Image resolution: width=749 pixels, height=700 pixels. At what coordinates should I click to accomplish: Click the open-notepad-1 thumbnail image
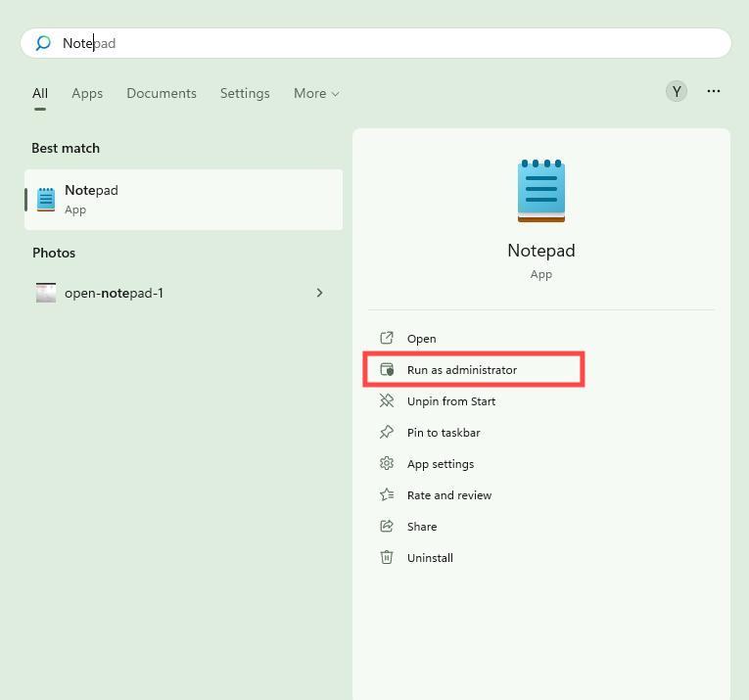46,293
